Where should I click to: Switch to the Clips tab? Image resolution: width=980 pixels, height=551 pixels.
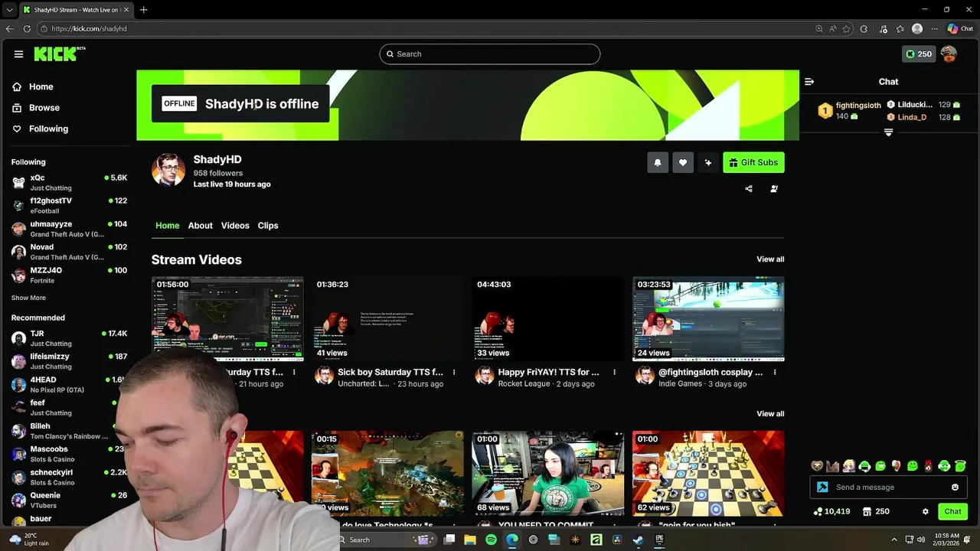pyautogui.click(x=268, y=226)
